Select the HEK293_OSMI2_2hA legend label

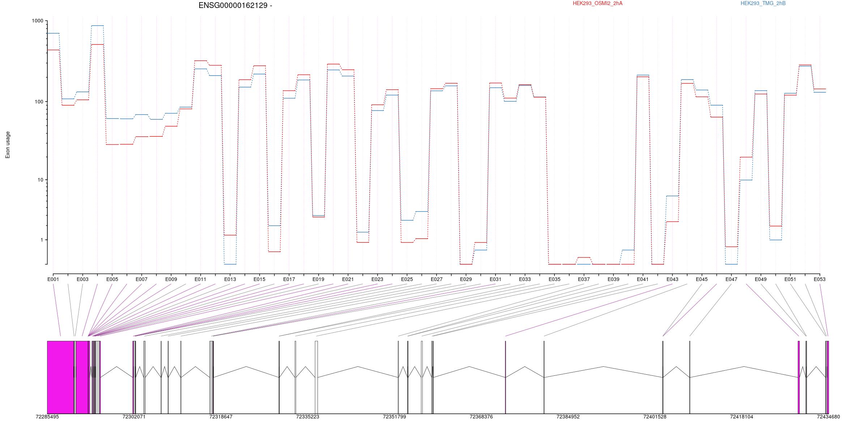pos(597,3)
